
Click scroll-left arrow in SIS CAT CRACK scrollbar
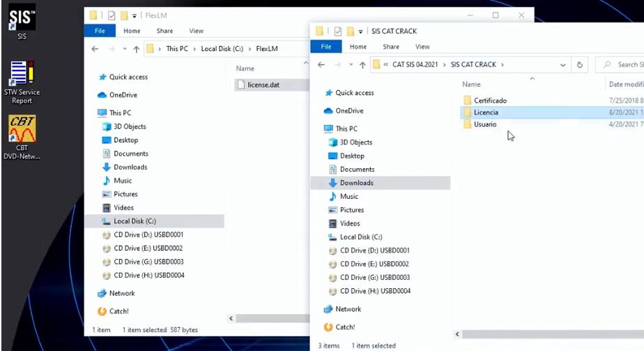(457, 334)
